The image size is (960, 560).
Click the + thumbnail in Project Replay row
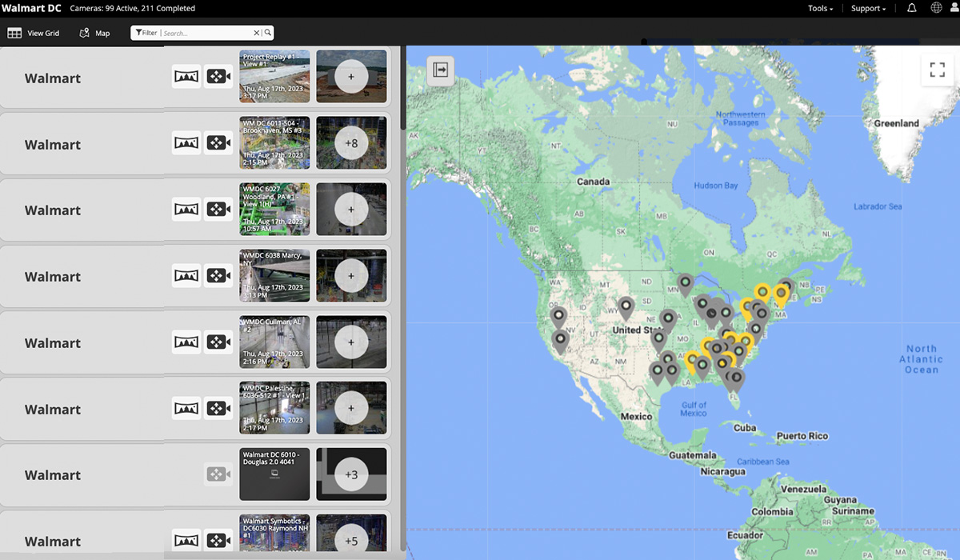(x=351, y=77)
